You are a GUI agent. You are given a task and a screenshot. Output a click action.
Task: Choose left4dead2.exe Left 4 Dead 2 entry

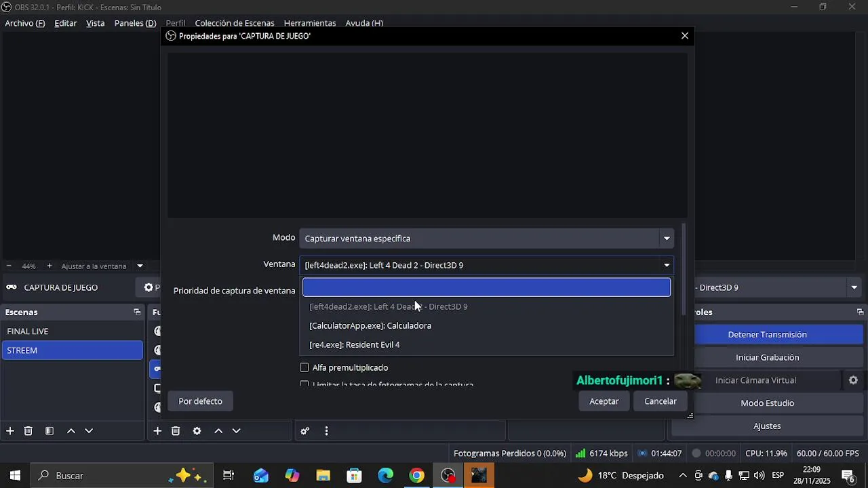[486, 306]
